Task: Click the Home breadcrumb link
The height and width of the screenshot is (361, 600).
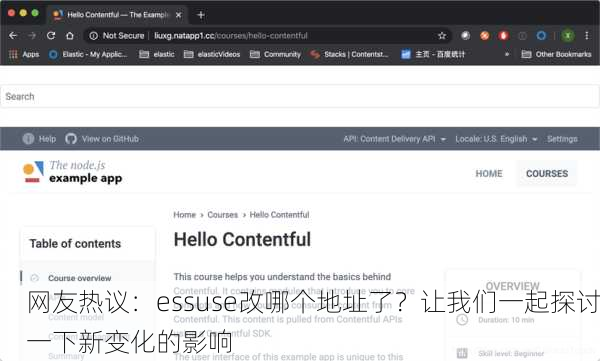Action: (x=184, y=215)
